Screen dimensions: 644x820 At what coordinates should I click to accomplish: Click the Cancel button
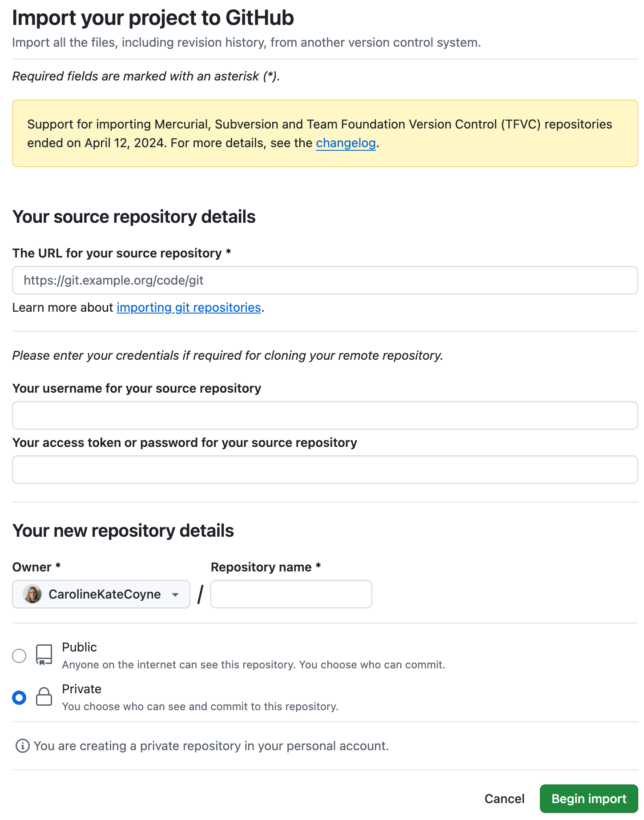(x=504, y=798)
